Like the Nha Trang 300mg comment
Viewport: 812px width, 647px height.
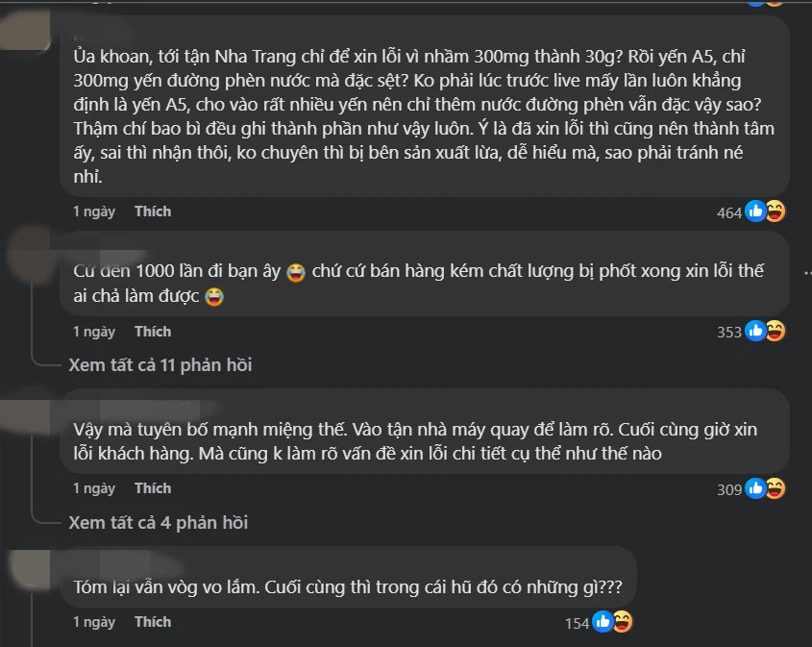point(153,212)
